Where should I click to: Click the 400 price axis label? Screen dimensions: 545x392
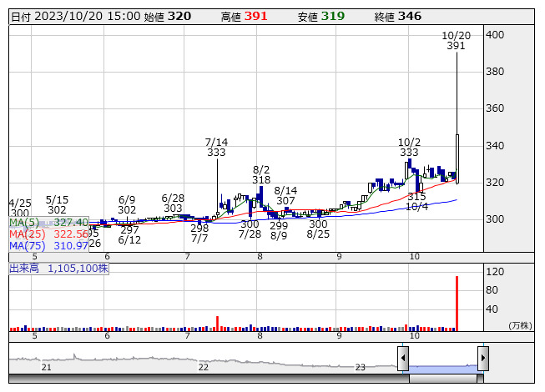495,35
